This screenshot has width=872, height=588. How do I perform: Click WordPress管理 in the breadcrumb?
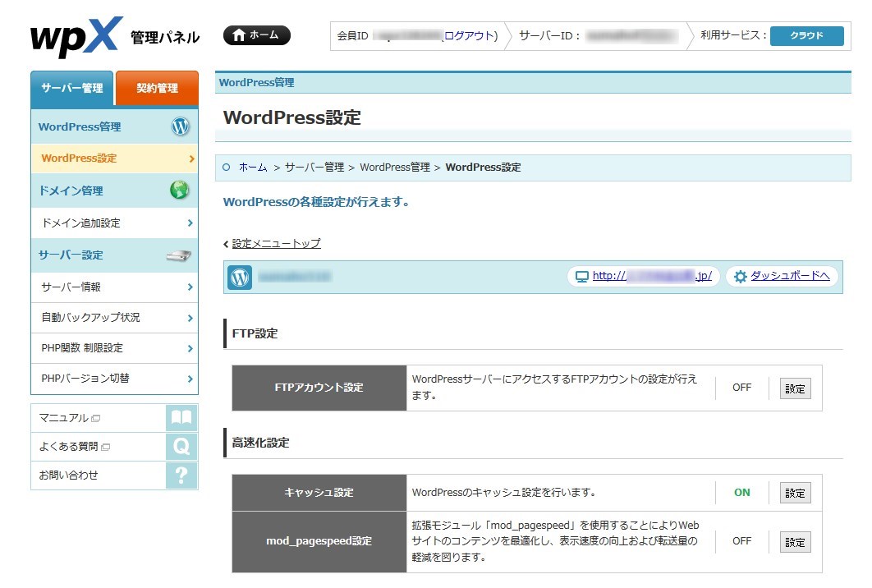point(395,167)
